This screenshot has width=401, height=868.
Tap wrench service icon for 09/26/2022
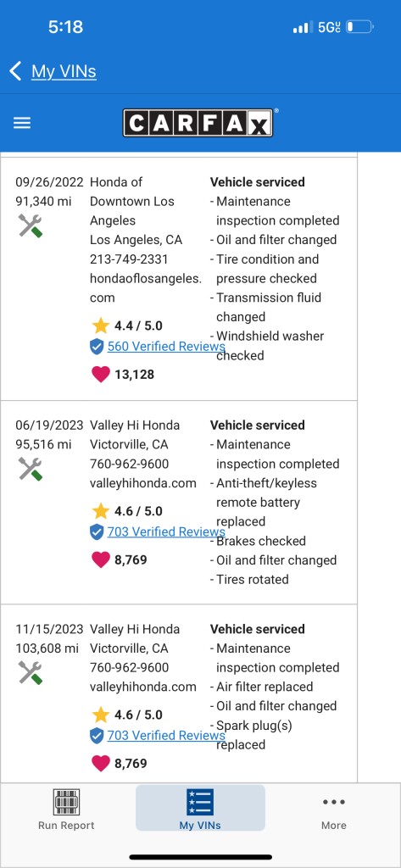(x=31, y=225)
